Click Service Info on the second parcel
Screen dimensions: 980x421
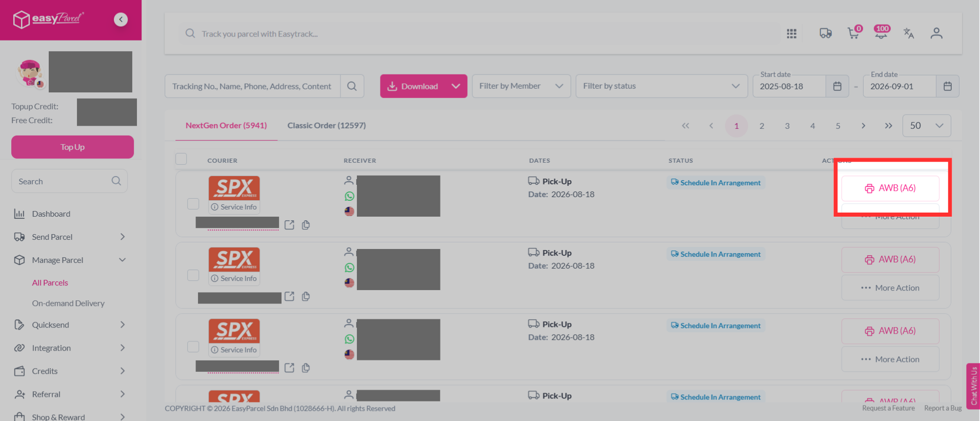(x=234, y=278)
